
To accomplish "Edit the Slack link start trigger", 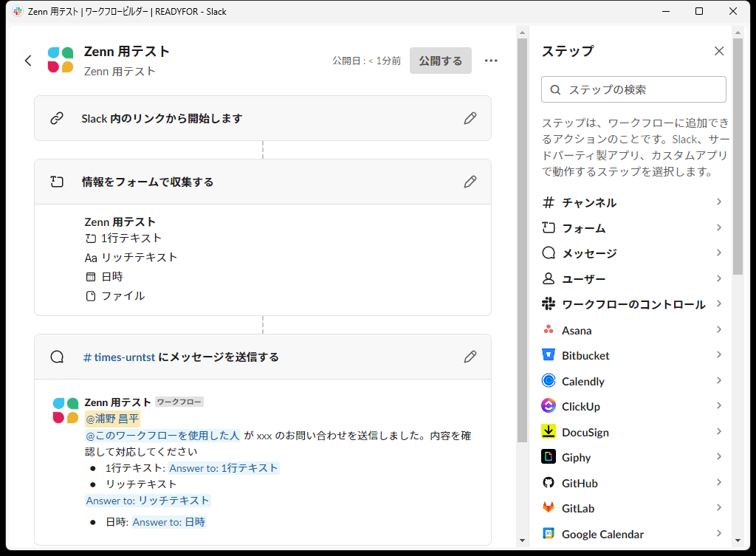I will (470, 118).
